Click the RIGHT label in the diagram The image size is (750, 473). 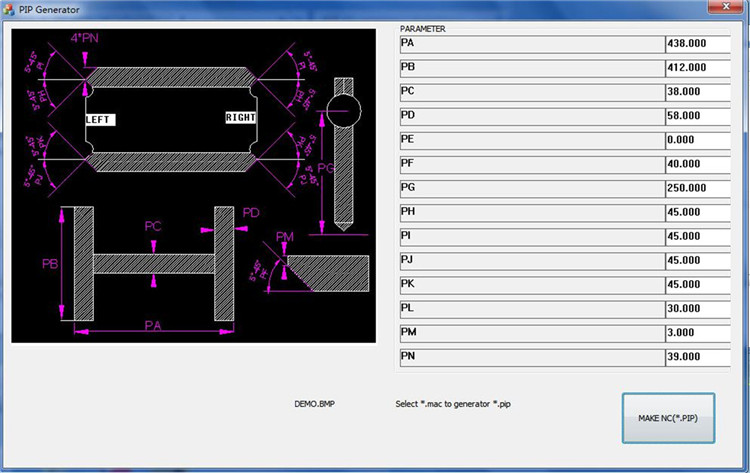click(x=240, y=117)
